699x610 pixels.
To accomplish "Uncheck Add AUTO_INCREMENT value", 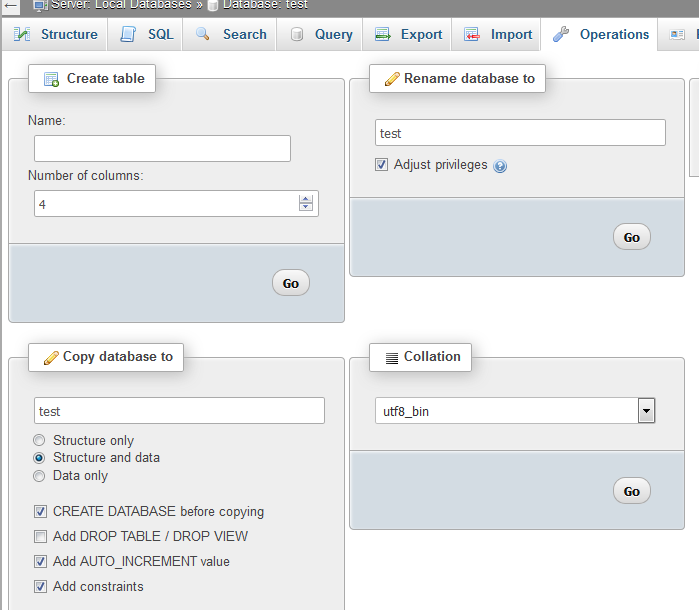I will point(41,562).
